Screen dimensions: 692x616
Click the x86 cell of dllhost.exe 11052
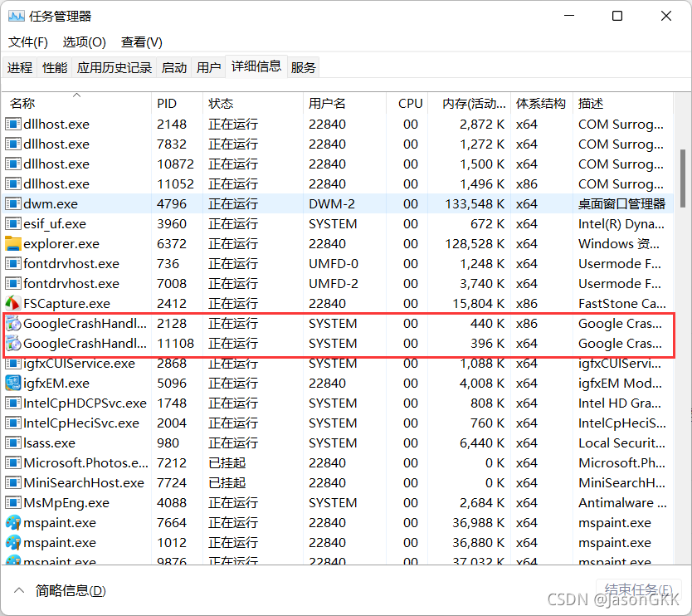pyautogui.click(x=527, y=183)
